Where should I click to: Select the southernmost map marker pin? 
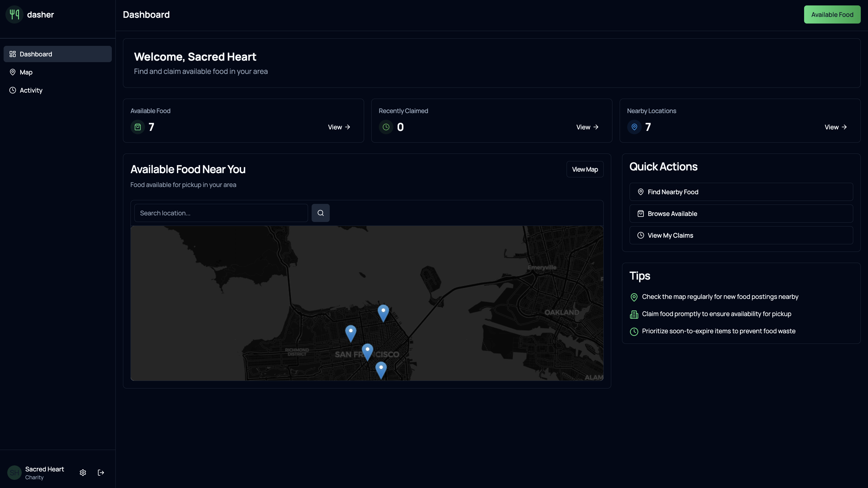[x=381, y=369]
